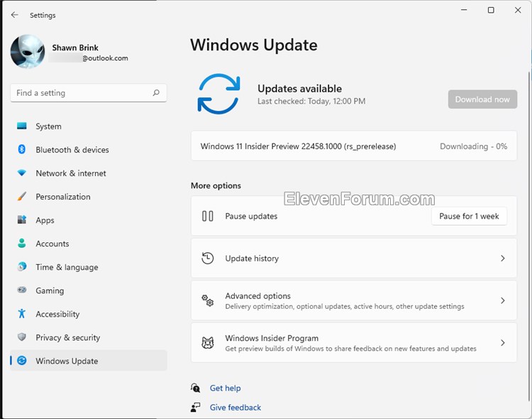Image resolution: width=532 pixels, height=419 pixels.
Task: Open Time & language settings
Action: [89, 267]
